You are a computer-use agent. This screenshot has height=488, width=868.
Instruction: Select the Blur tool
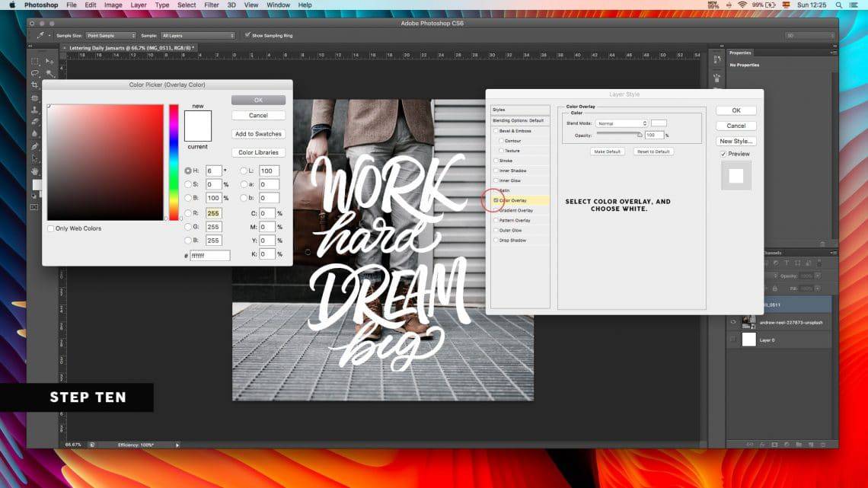pyautogui.click(x=35, y=134)
